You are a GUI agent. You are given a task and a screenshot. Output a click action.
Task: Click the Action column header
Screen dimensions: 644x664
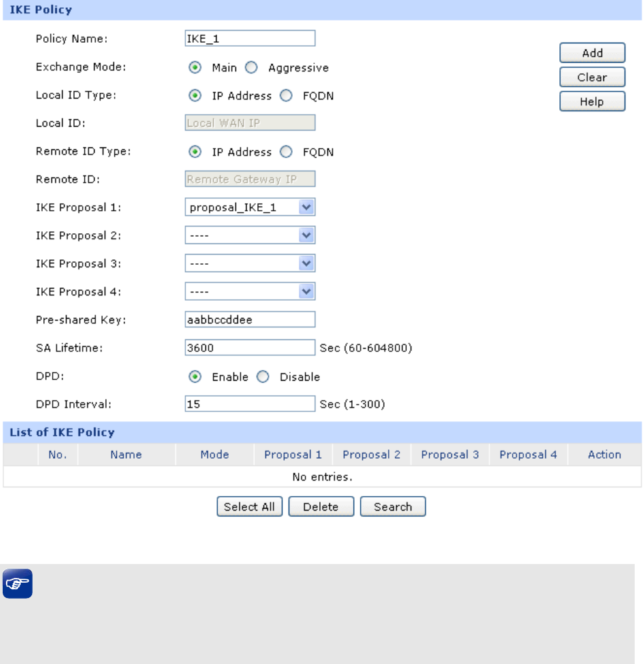605,455
